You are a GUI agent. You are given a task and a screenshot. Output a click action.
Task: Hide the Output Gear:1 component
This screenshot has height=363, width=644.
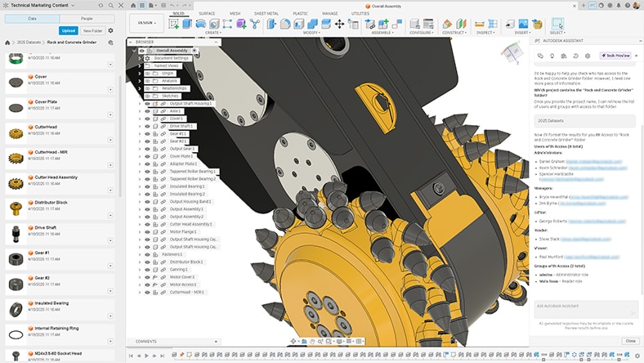pyautogui.click(x=147, y=149)
